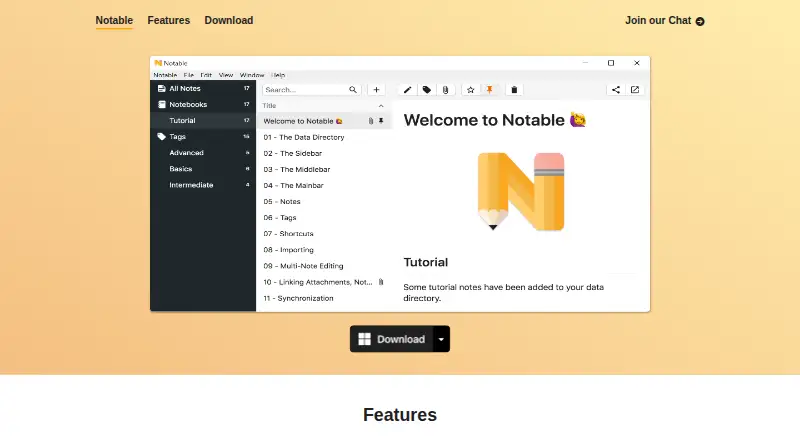Open note in new window icon
The height and width of the screenshot is (440, 800).
(635, 90)
